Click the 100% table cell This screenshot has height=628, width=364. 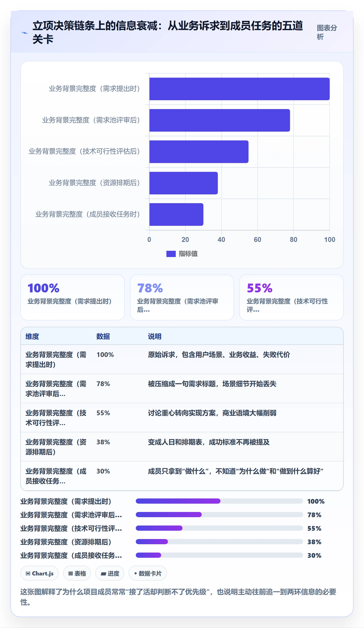(105, 355)
